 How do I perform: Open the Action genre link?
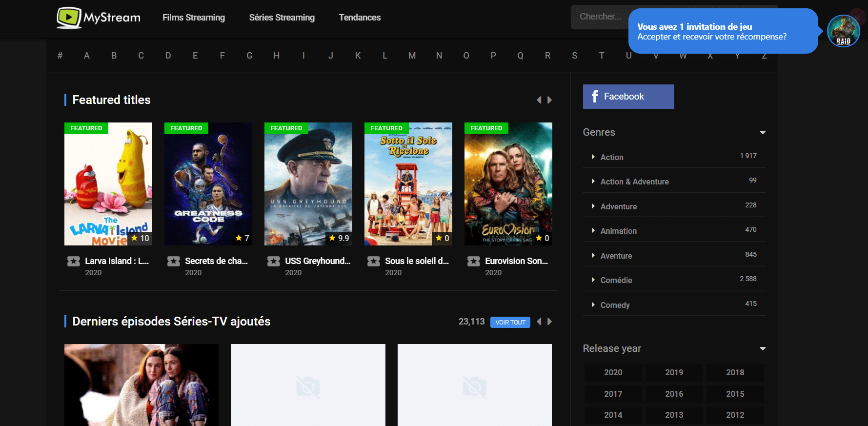pos(612,157)
